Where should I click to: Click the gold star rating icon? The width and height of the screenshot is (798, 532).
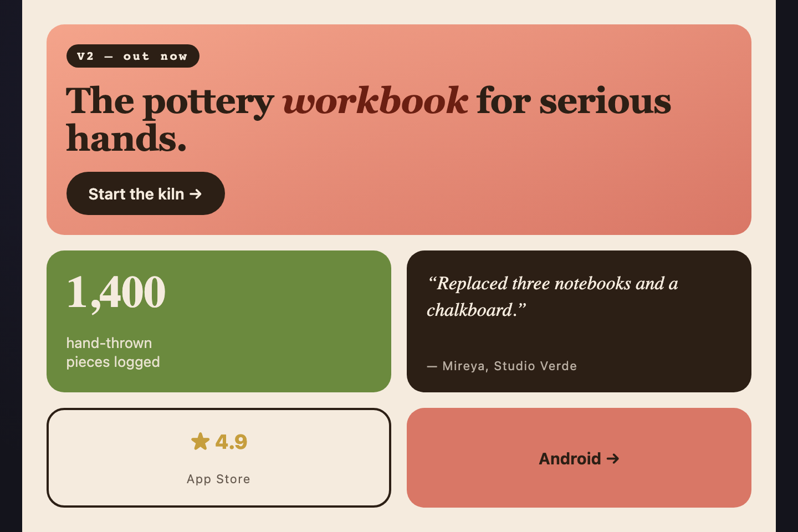point(200,442)
